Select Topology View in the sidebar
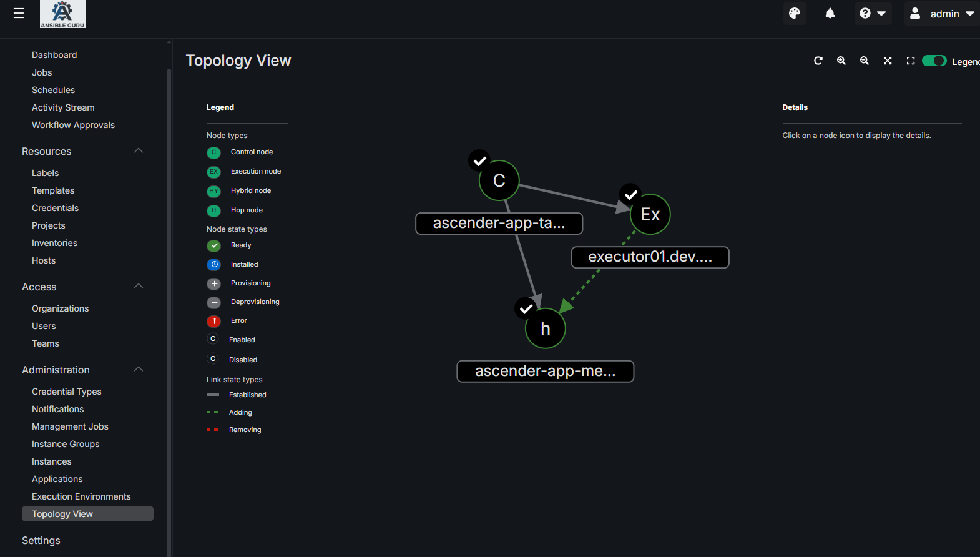The height and width of the screenshot is (557, 980). point(87,514)
